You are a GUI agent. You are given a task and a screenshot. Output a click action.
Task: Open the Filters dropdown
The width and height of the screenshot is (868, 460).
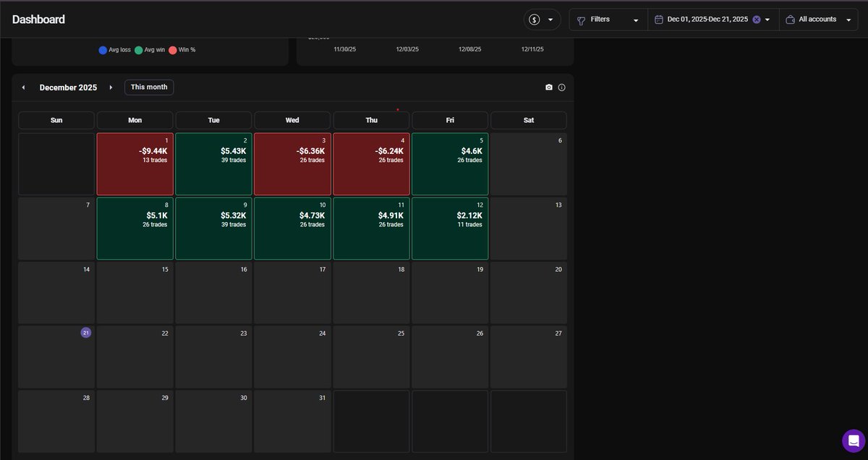(608, 20)
